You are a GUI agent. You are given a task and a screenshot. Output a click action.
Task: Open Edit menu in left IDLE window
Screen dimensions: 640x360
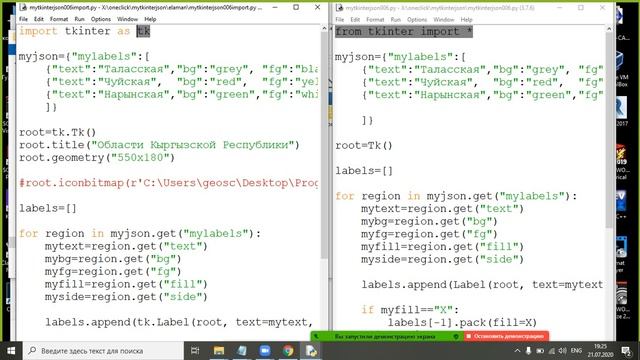pyautogui.click(x=38, y=19)
